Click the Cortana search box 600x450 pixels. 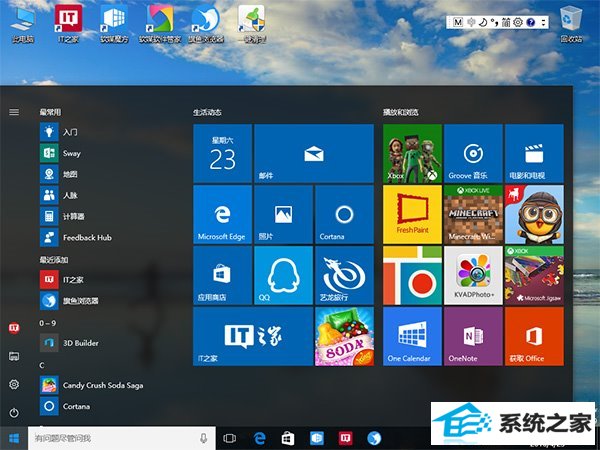coord(122,438)
